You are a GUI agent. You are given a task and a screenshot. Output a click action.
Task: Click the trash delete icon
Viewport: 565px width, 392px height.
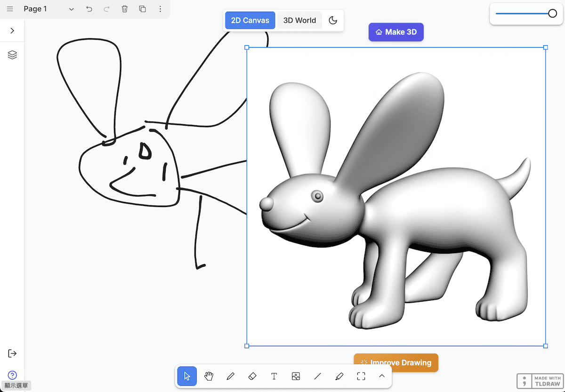pyautogui.click(x=124, y=9)
